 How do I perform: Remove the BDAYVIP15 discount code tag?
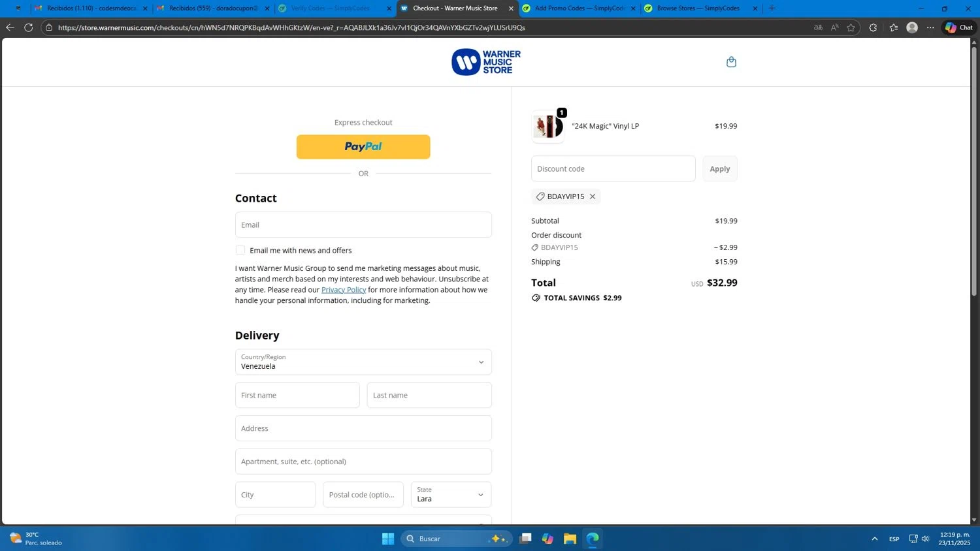(593, 197)
